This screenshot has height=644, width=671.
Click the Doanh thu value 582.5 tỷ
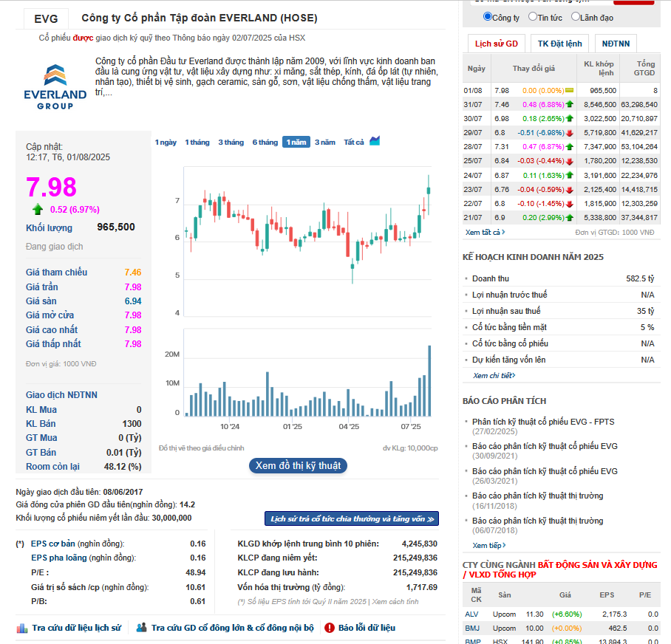pos(640,279)
